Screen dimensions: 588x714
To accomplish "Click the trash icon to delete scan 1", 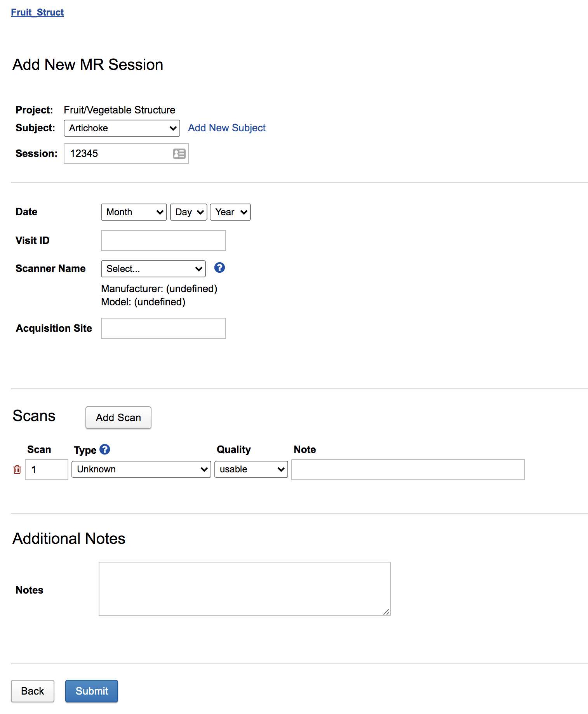I will point(17,470).
